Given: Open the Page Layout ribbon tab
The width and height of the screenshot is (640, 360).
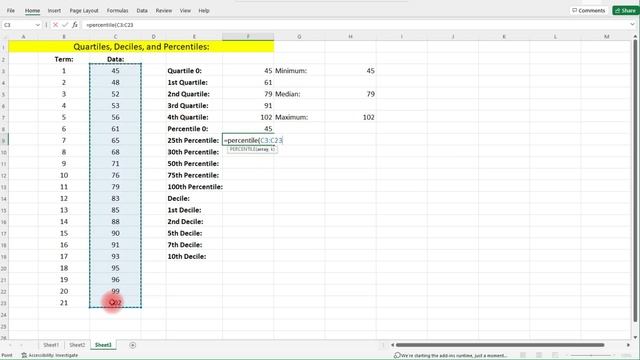Looking at the screenshot, I should [84, 11].
